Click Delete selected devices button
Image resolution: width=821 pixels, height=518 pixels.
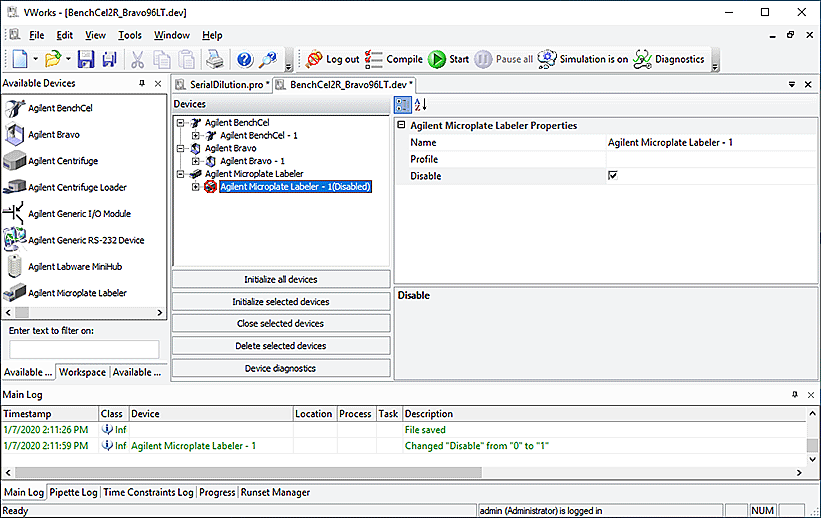coord(281,346)
